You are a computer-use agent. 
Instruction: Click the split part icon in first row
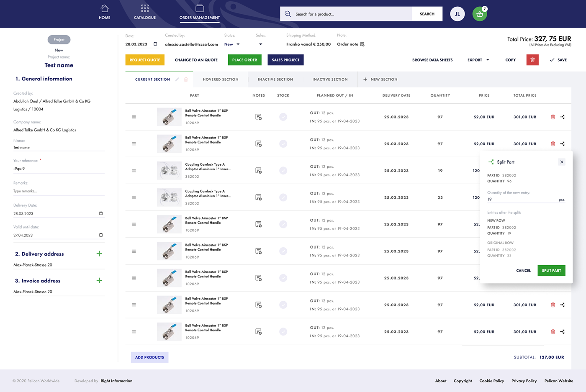[562, 117]
